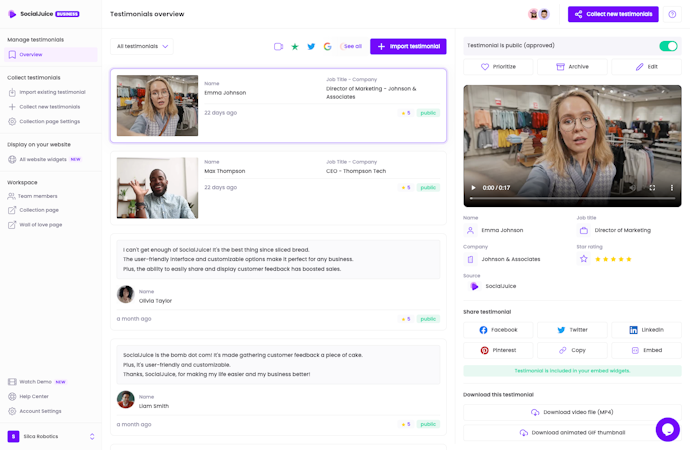This screenshot has height=450, width=690.
Task: Select the Liam Smith testimonial text
Action: point(278,365)
